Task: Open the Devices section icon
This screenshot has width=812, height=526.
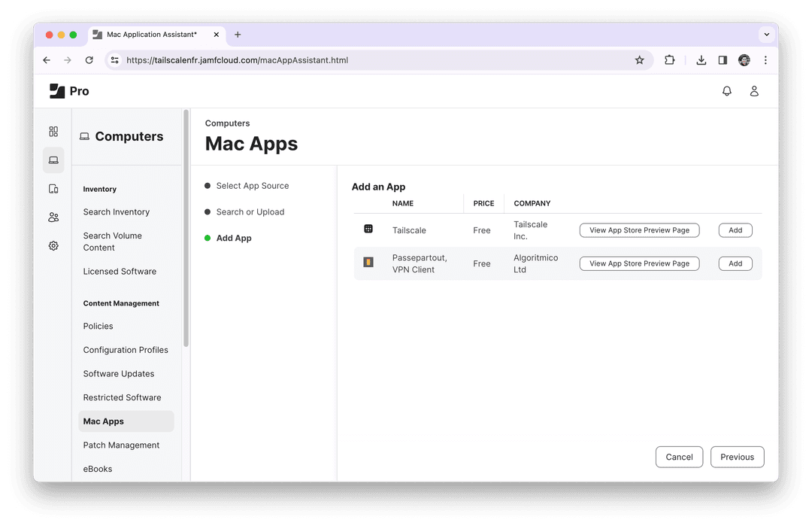Action: [53, 188]
